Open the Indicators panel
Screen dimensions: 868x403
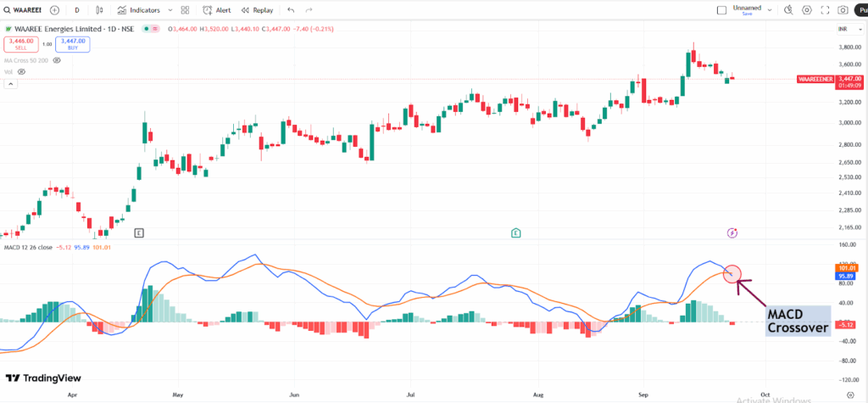click(x=136, y=10)
